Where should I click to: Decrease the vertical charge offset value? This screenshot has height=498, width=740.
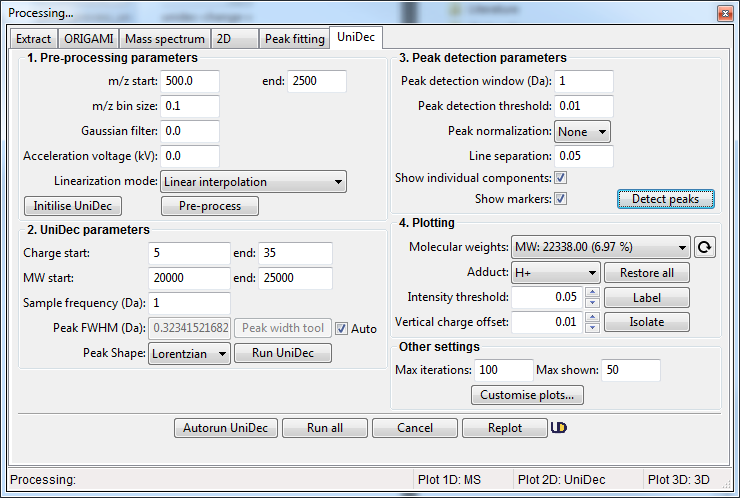pos(592,327)
